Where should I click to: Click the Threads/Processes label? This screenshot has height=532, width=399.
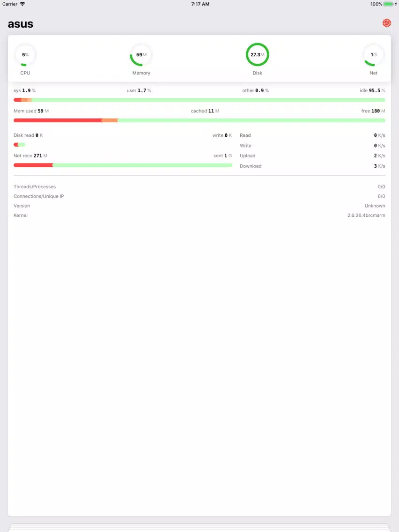click(x=35, y=186)
